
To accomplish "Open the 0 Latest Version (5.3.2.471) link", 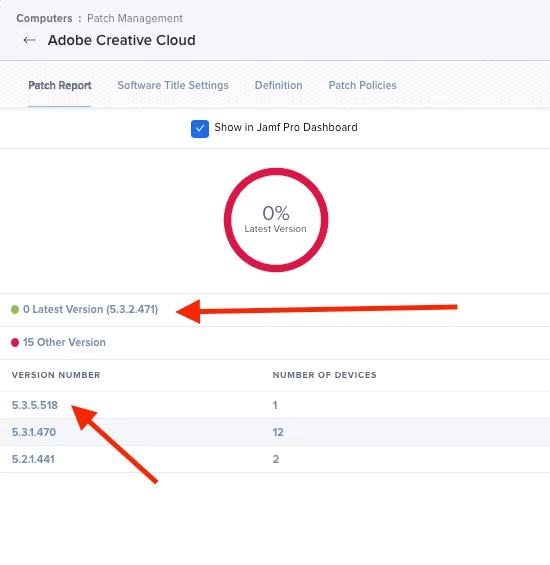I will coord(90,310).
